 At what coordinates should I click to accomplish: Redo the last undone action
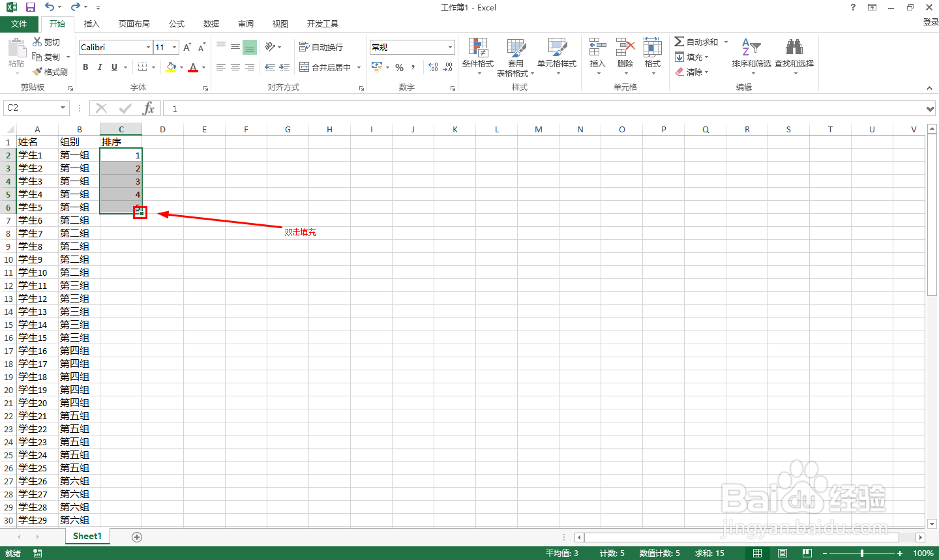coord(76,7)
